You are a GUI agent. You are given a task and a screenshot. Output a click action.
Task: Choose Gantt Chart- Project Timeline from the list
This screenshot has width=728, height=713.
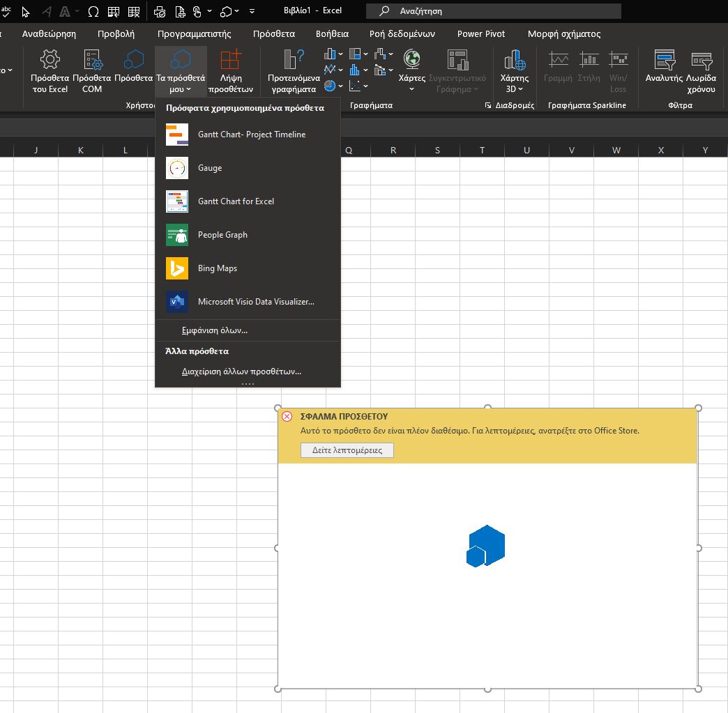tap(248, 135)
